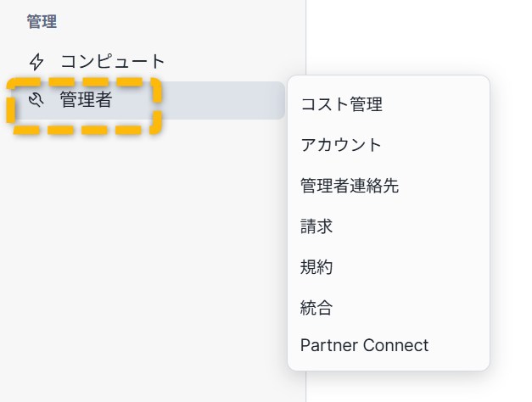Navigate to the Compute lightning icon
This screenshot has width=532, height=402.
[x=36, y=62]
